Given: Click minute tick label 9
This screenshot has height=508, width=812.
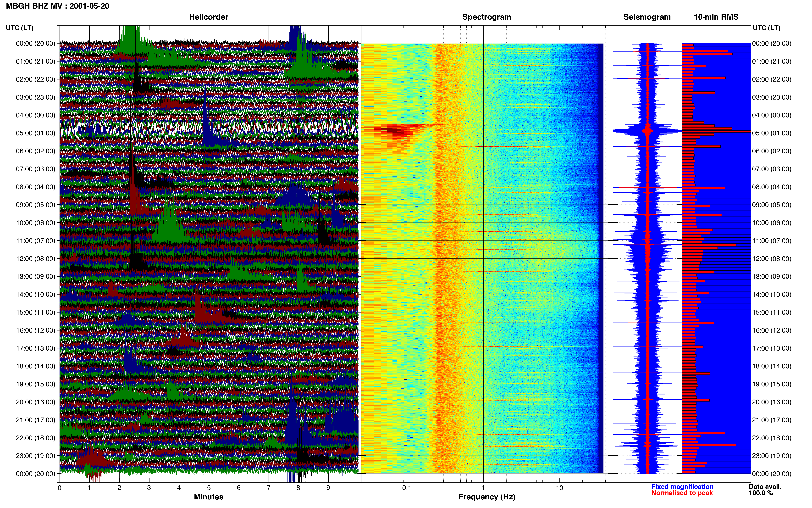Looking at the screenshot, I should (328, 488).
